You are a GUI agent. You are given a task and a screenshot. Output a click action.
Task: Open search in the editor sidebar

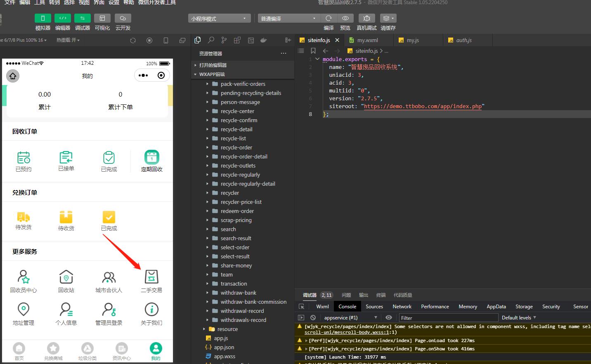[211, 40]
